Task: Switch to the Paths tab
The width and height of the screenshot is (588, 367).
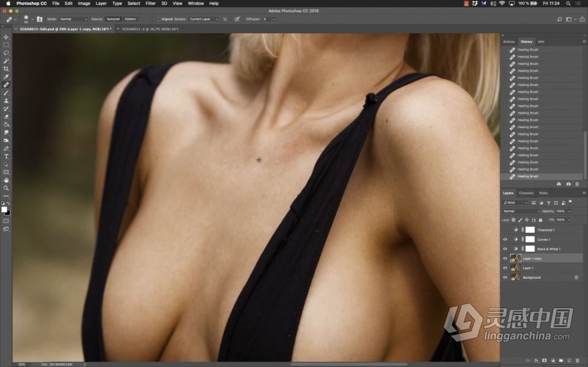Action: [543, 193]
